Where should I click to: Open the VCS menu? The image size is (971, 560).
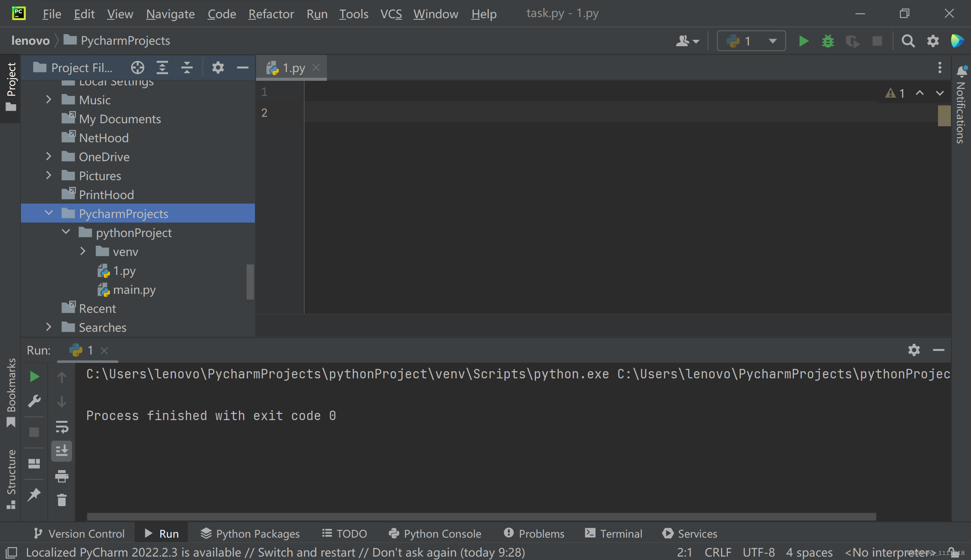coord(391,14)
